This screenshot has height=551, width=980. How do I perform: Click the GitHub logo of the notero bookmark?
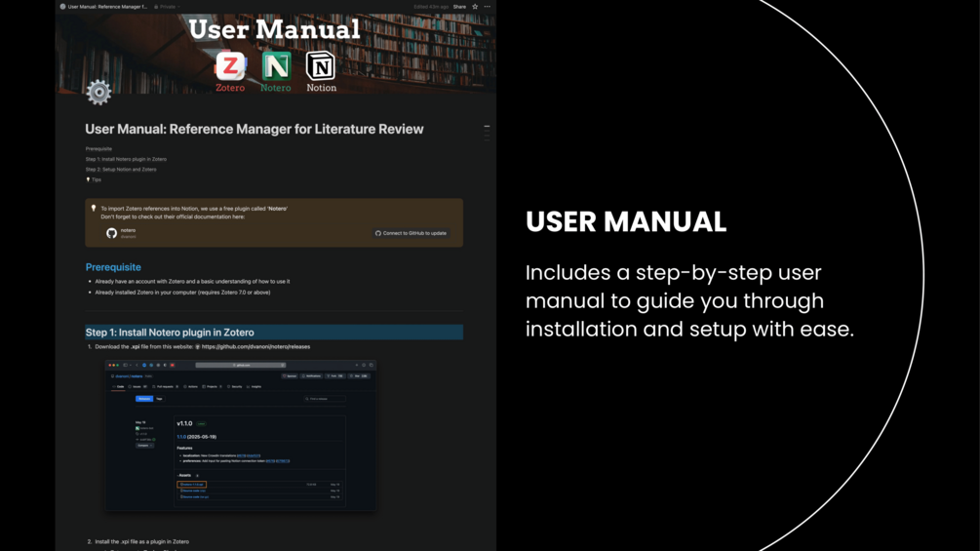pos(111,233)
